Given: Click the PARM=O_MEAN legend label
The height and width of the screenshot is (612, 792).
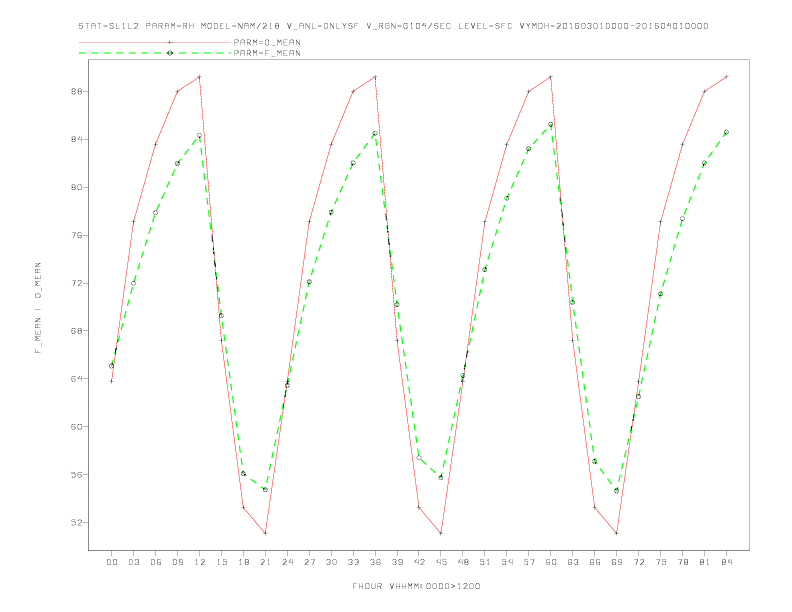Looking at the screenshot, I should 267,42.
